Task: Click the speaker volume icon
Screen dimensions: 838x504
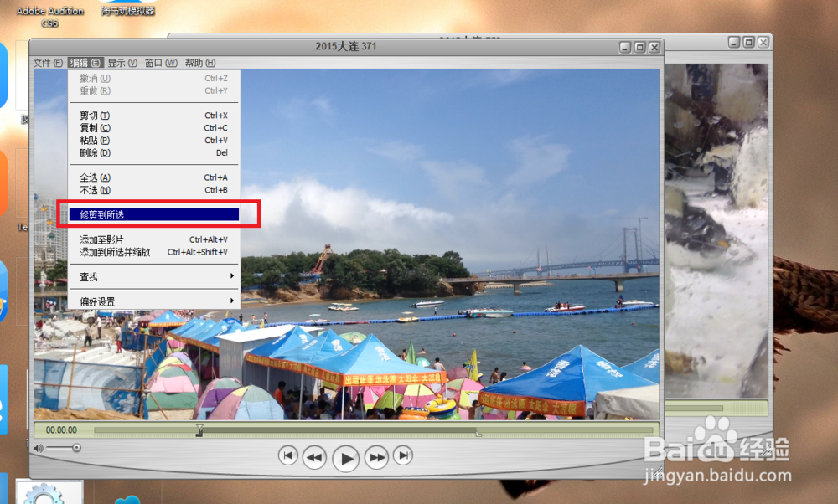Action: click(x=38, y=448)
